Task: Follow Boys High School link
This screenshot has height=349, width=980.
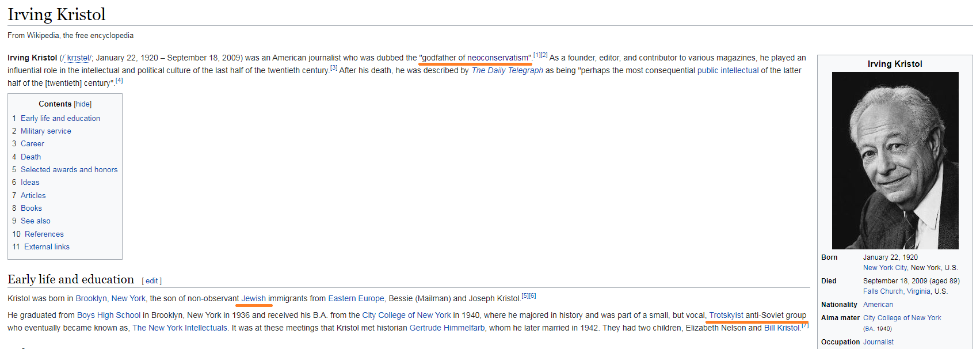Action: coord(109,315)
